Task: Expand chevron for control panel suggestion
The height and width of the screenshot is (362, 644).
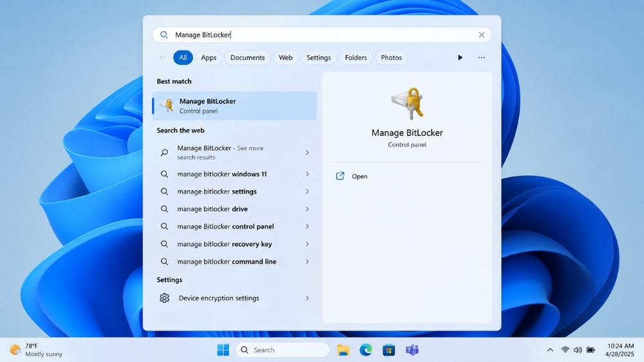Action: 307,226
